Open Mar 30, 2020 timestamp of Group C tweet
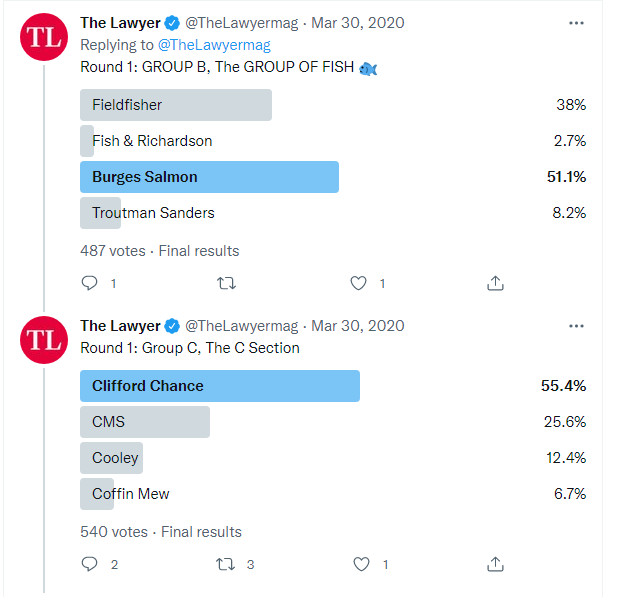The height and width of the screenshot is (597, 623). tap(358, 325)
